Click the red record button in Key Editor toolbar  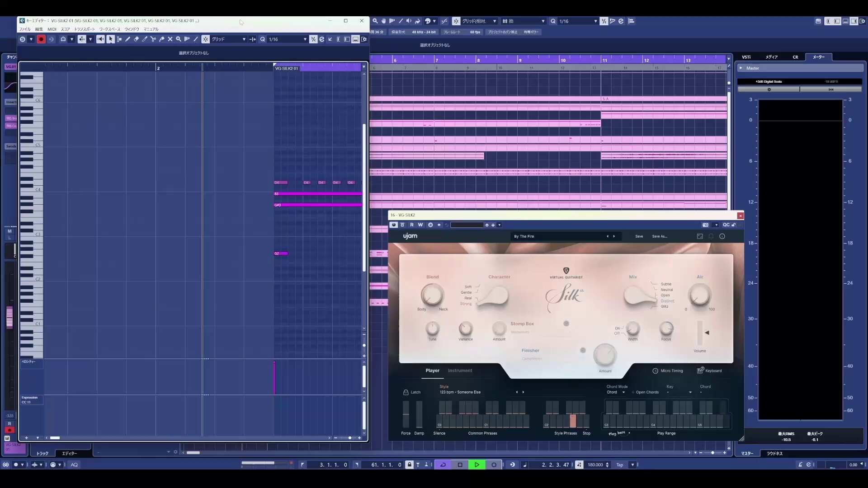point(41,39)
